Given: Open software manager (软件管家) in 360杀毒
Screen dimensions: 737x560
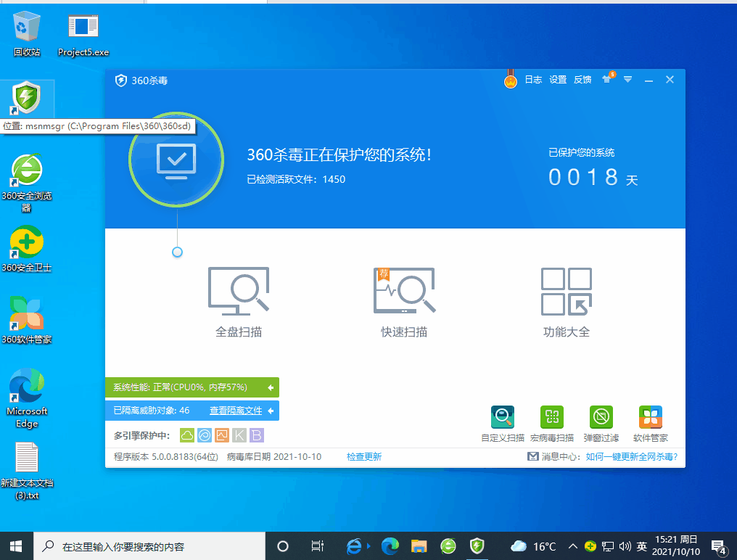Looking at the screenshot, I should (x=651, y=424).
